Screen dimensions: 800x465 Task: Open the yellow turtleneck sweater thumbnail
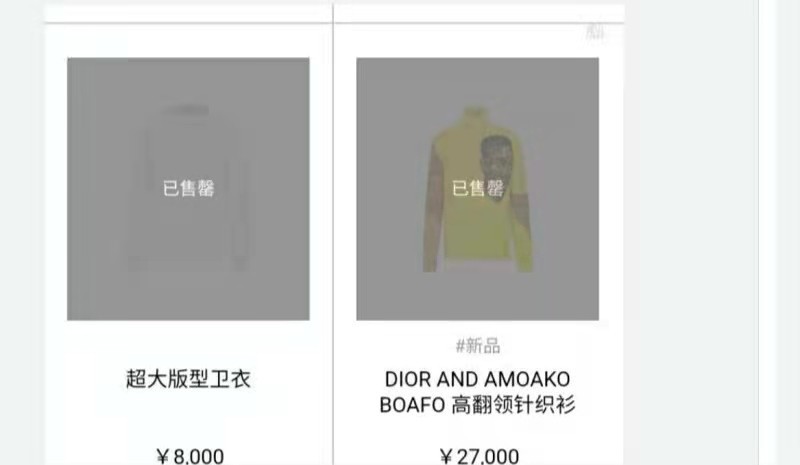(478, 189)
